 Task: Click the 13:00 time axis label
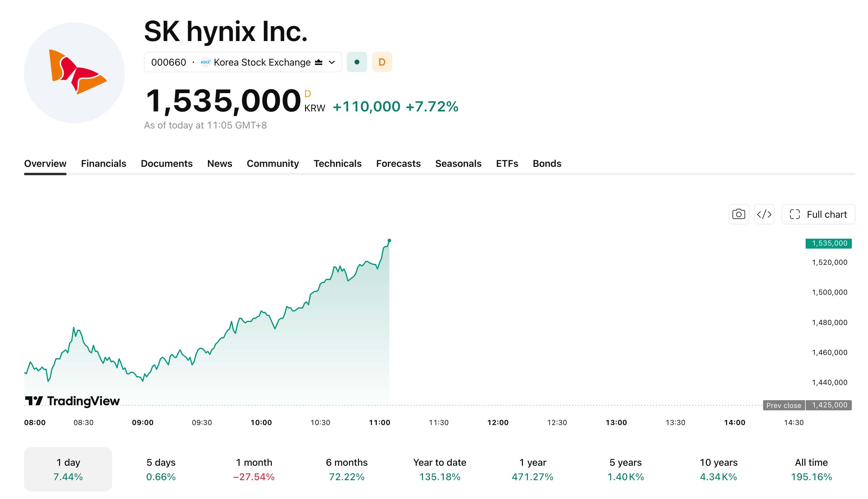(x=616, y=423)
